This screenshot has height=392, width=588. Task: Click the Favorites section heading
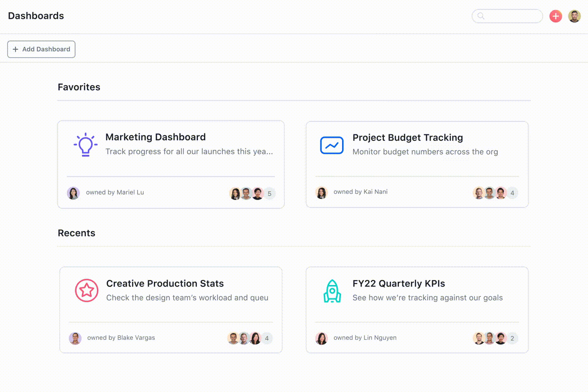coord(79,87)
